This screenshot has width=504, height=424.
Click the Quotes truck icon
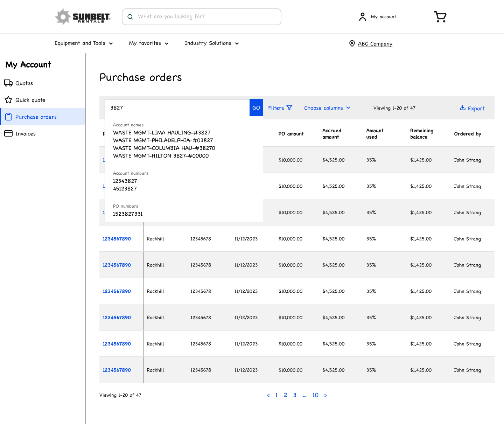[x=8, y=83]
